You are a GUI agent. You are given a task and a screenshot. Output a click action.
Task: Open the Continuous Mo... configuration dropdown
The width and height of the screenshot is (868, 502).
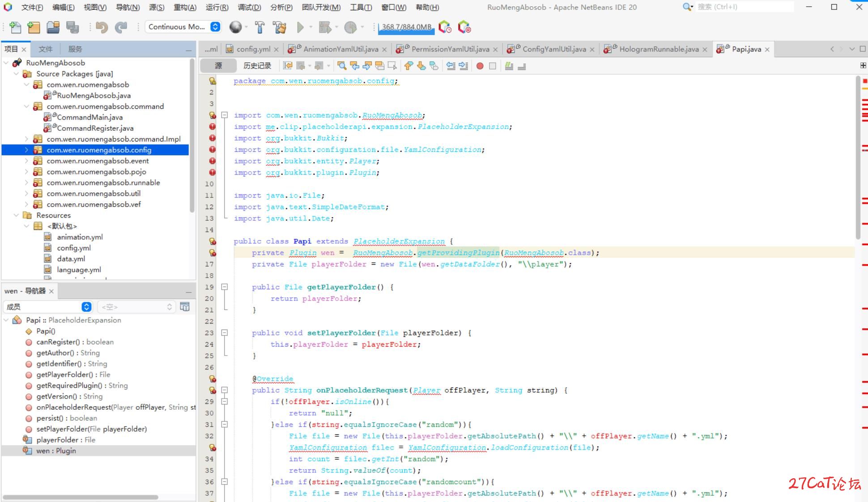click(x=183, y=27)
